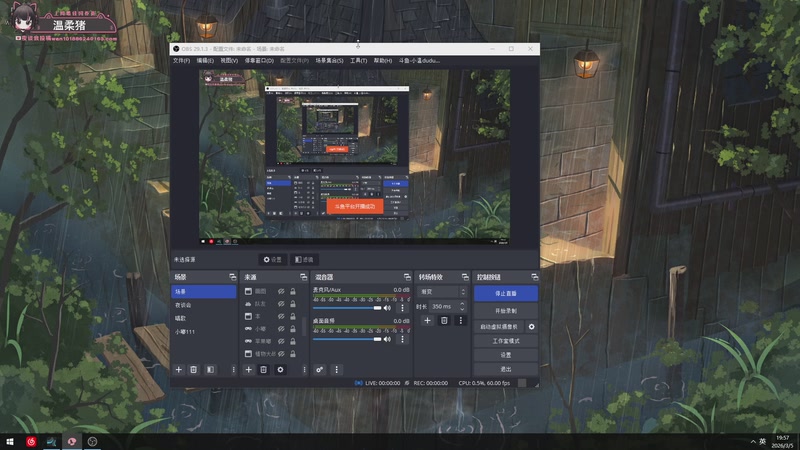Open the 场景集合(S) menu
This screenshot has width=800, height=450.
[x=329, y=61]
